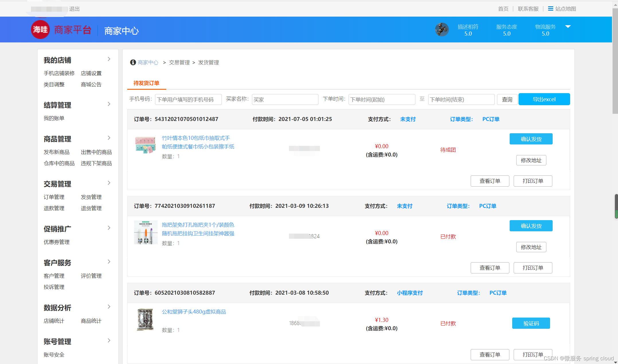The width and height of the screenshot is (618, 364).
Task: Click the 海哇 platform logo
Action: click(40, 29)
